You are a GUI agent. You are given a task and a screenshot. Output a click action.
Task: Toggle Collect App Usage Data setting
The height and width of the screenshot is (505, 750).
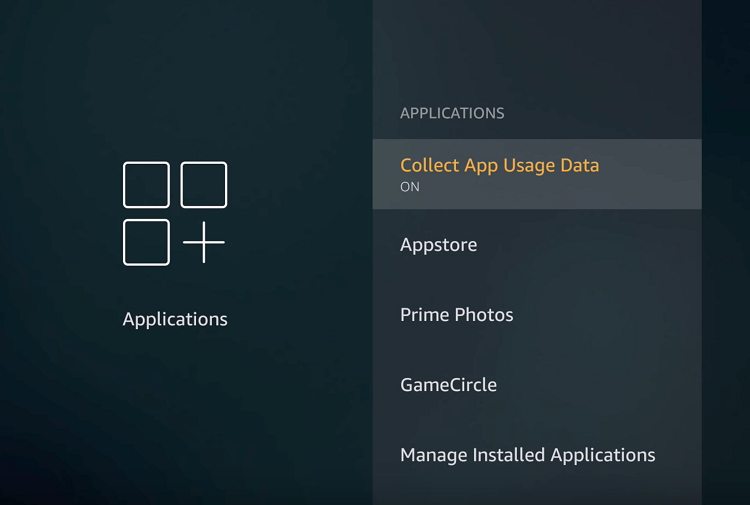coord(537,174)
